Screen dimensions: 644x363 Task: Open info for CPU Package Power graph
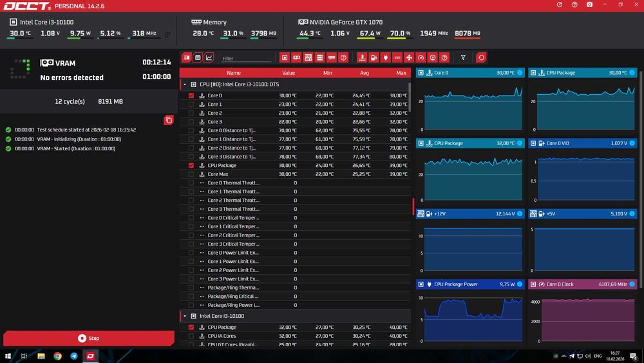(x=520, y=284)
